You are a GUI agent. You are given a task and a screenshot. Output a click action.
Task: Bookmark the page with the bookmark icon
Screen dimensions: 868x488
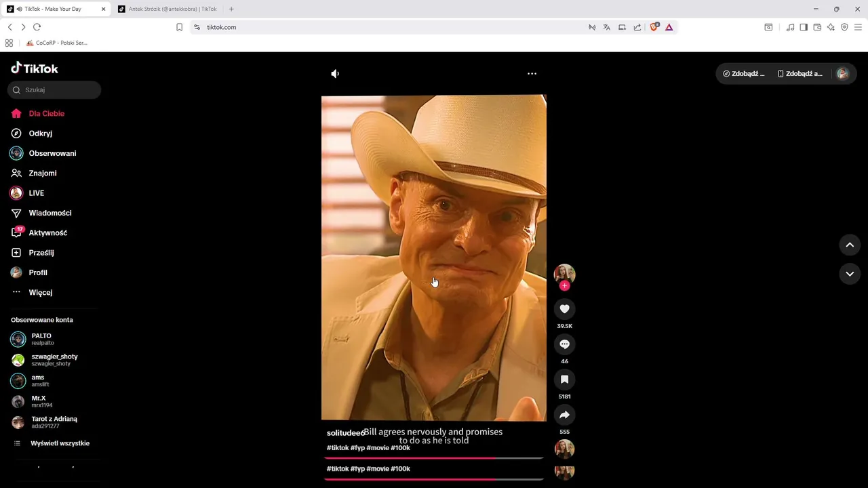click(x=179, y=27)
